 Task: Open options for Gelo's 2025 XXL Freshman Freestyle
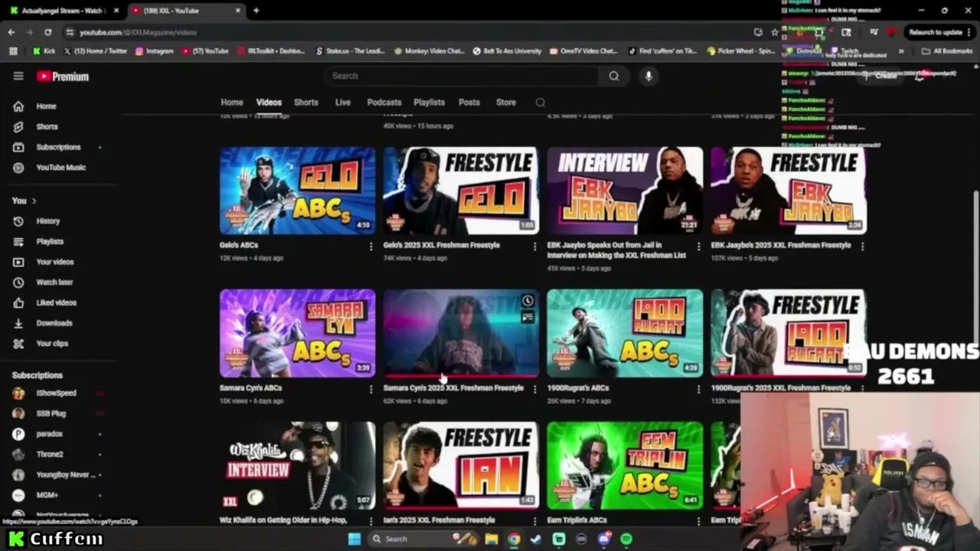pyautogui.click(x=534, y=246)
